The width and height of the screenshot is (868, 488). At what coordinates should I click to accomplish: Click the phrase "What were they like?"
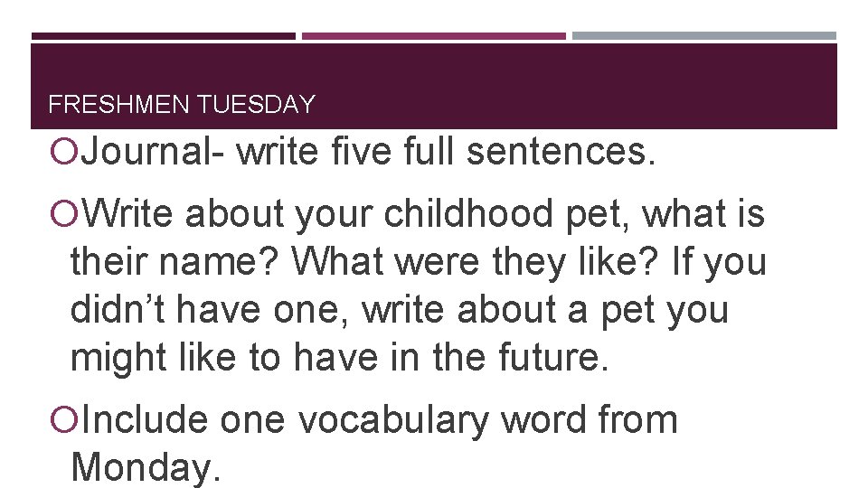(x=477, y=263)
